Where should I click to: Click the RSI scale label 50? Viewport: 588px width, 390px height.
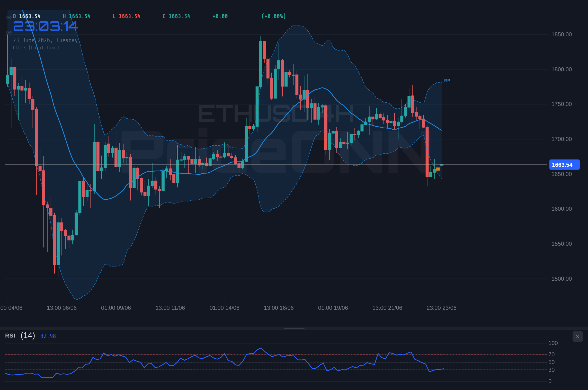coord(551,362)
